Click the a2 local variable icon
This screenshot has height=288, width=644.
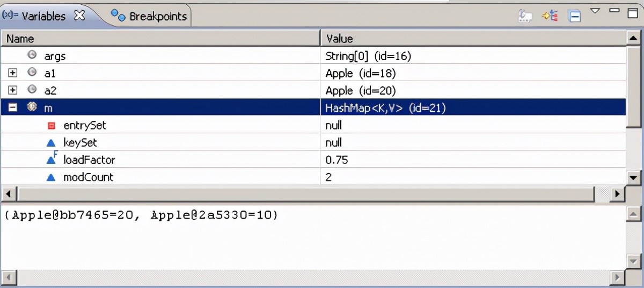coord(32,89)
